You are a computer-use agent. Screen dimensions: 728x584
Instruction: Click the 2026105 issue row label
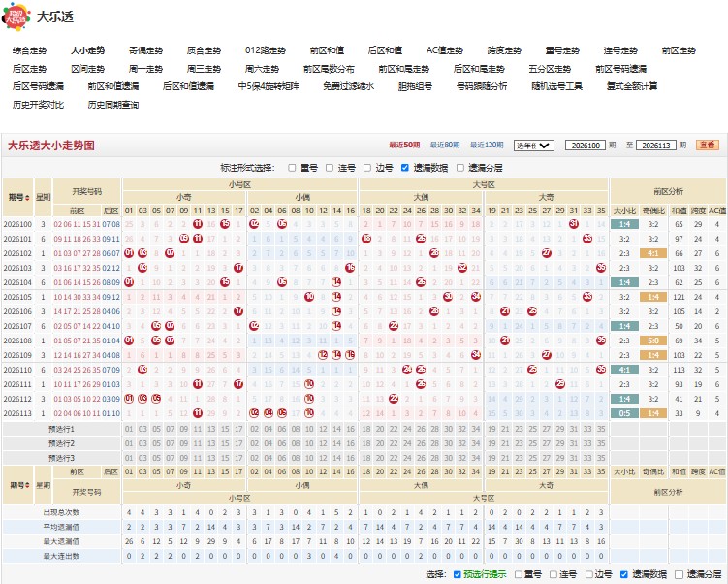point(17,298)
